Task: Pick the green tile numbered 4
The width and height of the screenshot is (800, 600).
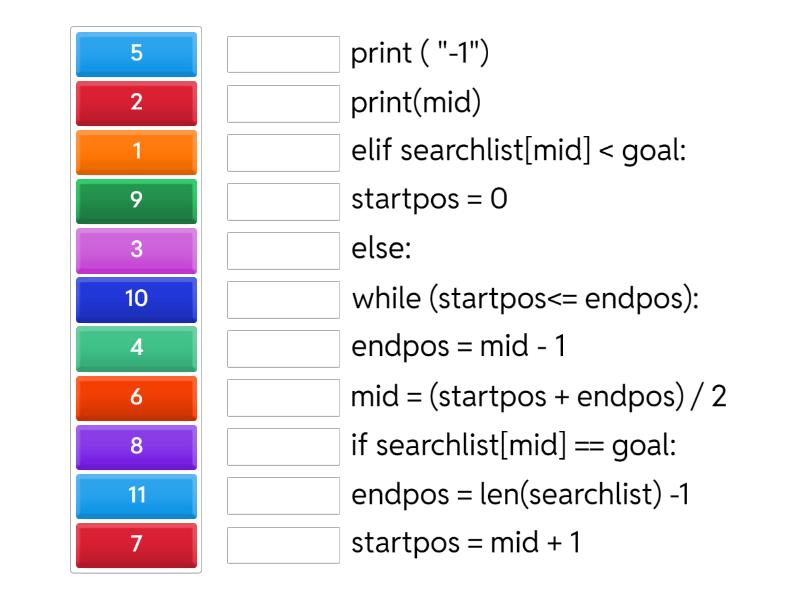Action: (x=136, y=348)
